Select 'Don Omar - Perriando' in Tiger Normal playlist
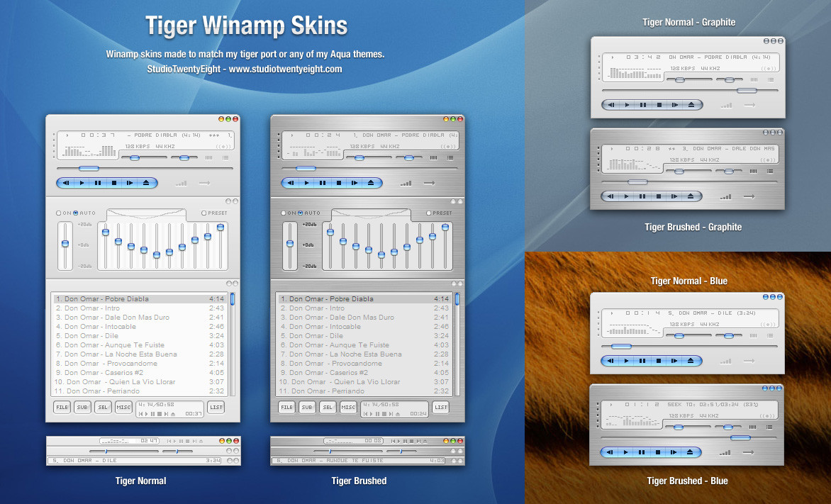This screenshot has height=504, width=831. tap(140, 391)
